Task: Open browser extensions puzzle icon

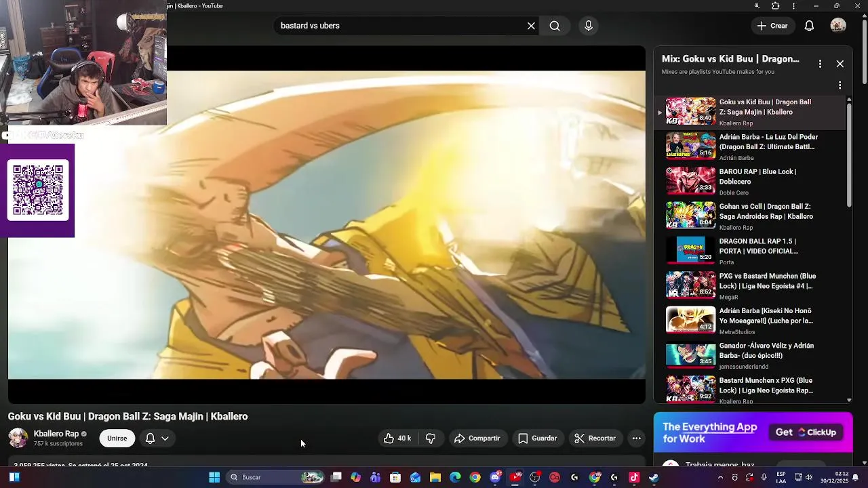Action: 775,6
